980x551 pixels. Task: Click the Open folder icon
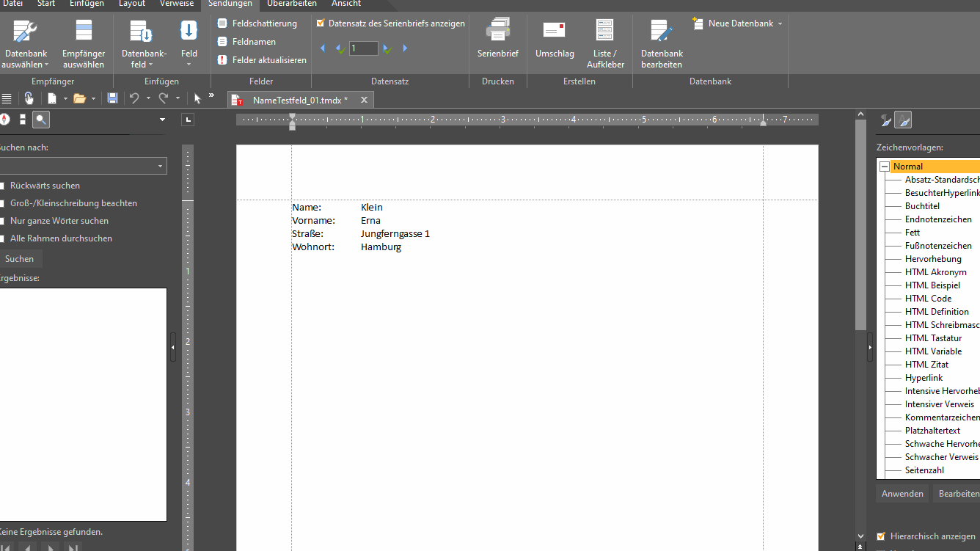click(x=79, y=98)
